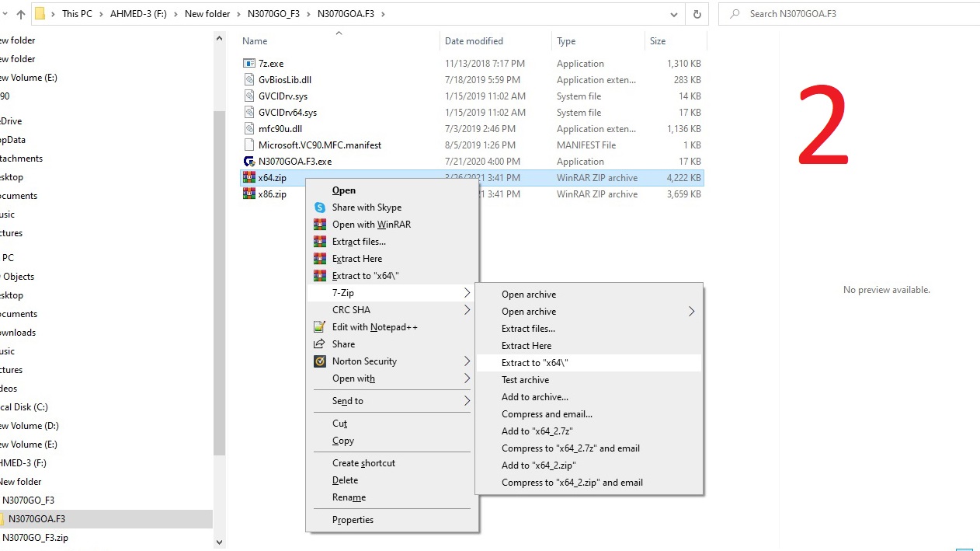Select Properties from the context menu
Image resolution: width=980 pixels, height=551 pixels.
pos(353,520)
